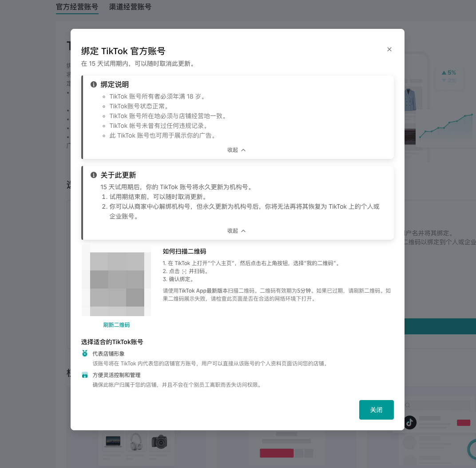
Task: Click the medal icon next to 代表店铺形象
Action: pos(85,353)
